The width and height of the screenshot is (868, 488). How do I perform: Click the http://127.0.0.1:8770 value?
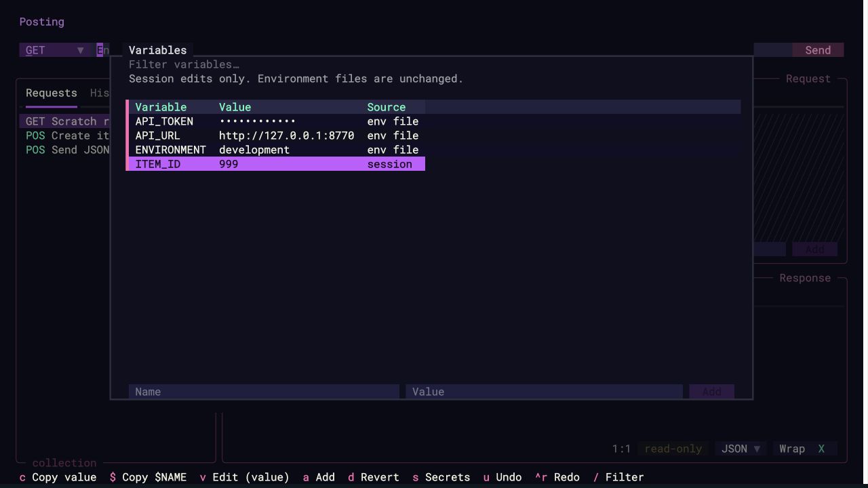[286, 136]
